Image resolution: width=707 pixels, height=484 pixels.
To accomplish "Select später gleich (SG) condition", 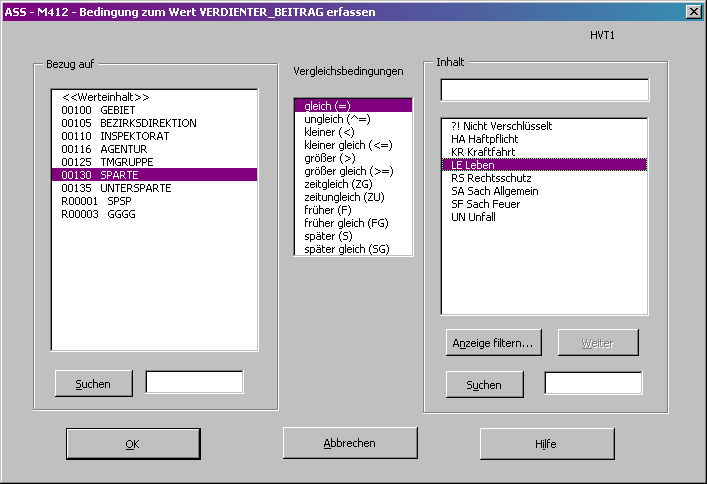I will coord(346,249).
